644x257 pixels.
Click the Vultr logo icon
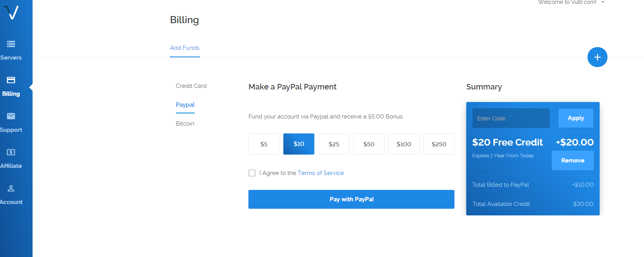pyautogui.click(x=11, y=12)
